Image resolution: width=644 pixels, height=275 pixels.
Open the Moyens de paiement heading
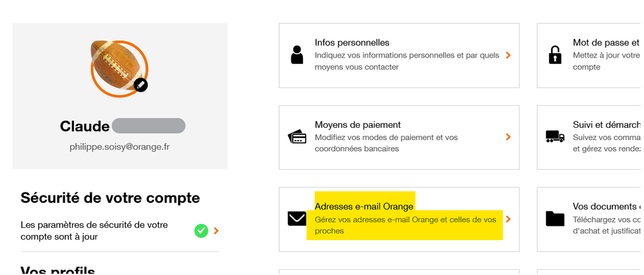358,125
